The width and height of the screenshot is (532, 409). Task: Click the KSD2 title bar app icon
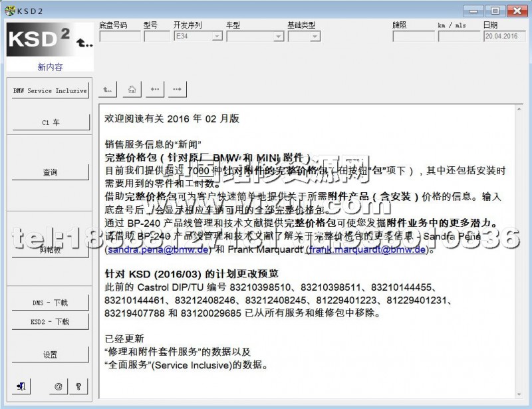tap(10, 11)
